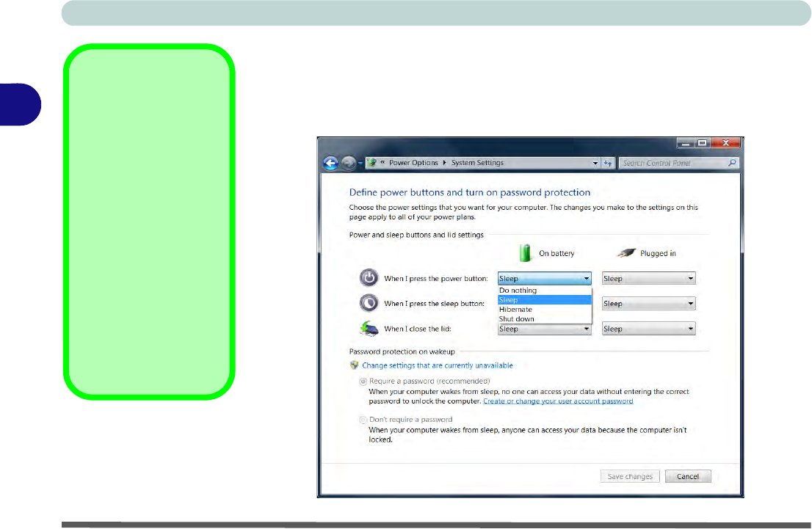Click the green battery icon
The image size is (812, 529).
[x=525, y=253]
